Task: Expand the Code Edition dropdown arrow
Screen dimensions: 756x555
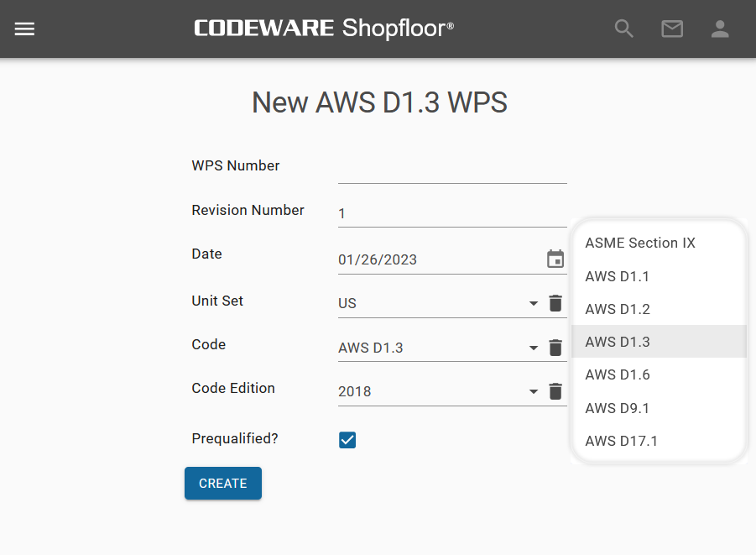Action: tap(534, 391)
